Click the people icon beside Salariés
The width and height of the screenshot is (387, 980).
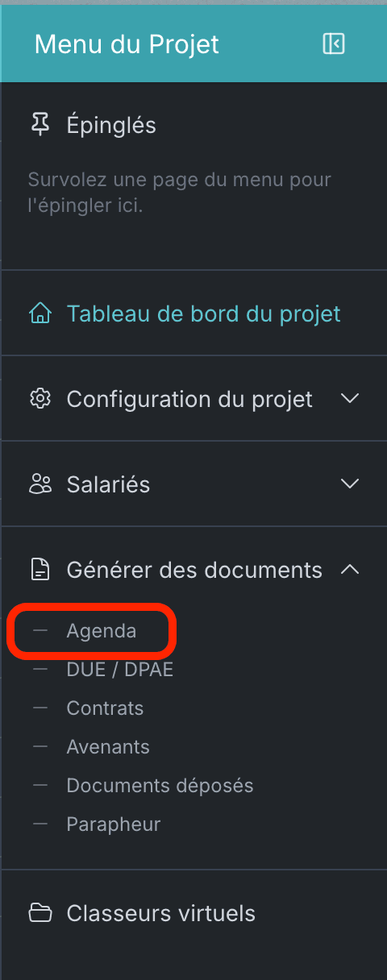tap(40, 484)
